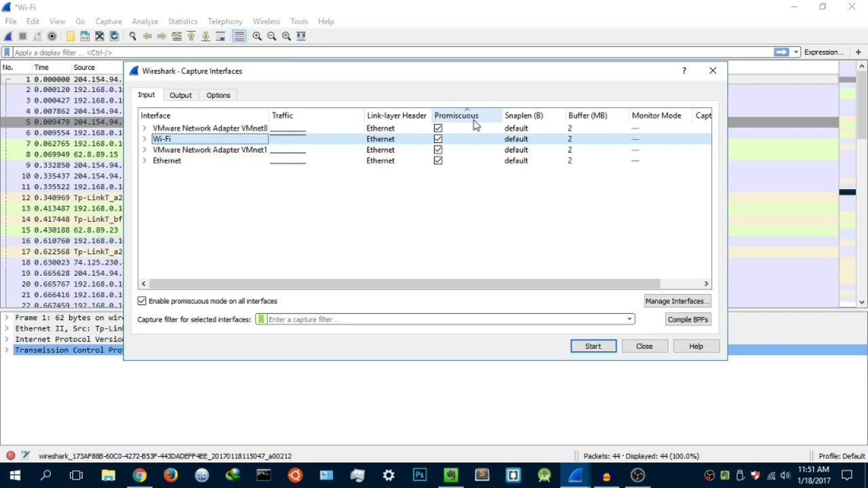Expand the Ethernet II details tree row
Screen dimensions: 868x488
7,329
